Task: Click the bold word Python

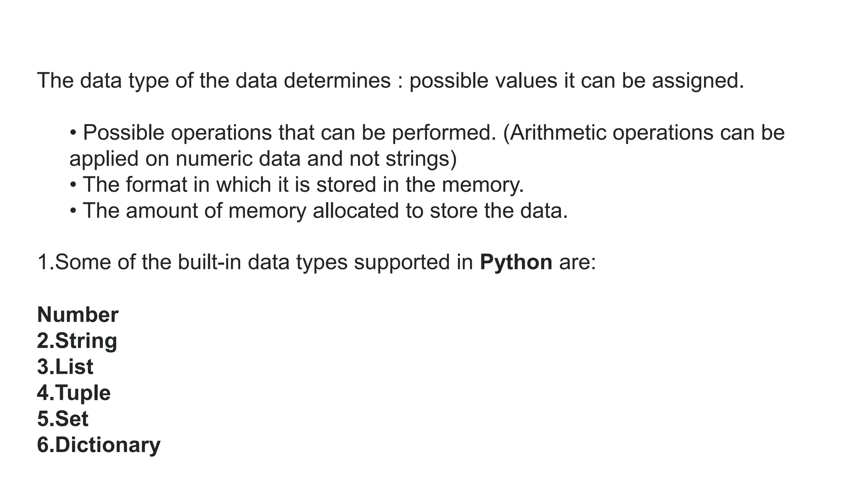Action: pos(516,263)
